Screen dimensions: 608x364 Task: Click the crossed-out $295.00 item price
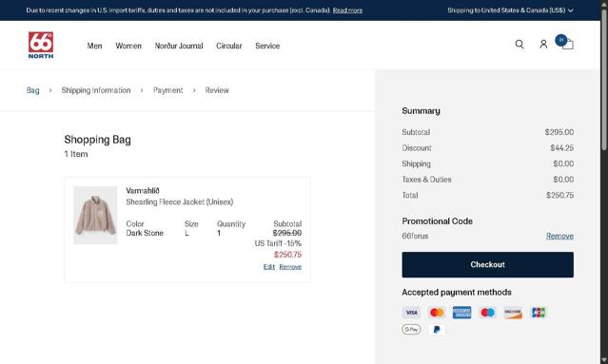pos(287,233)
